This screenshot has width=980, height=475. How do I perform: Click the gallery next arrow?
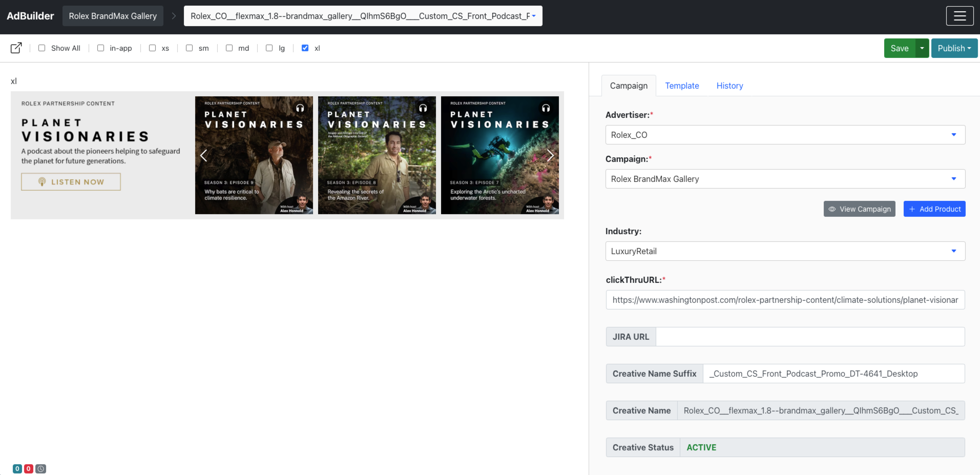point(550,155)
